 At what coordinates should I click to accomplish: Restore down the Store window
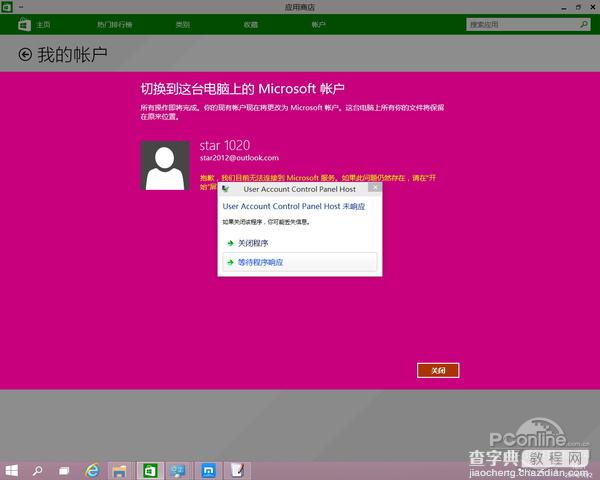tap(578, 7)
